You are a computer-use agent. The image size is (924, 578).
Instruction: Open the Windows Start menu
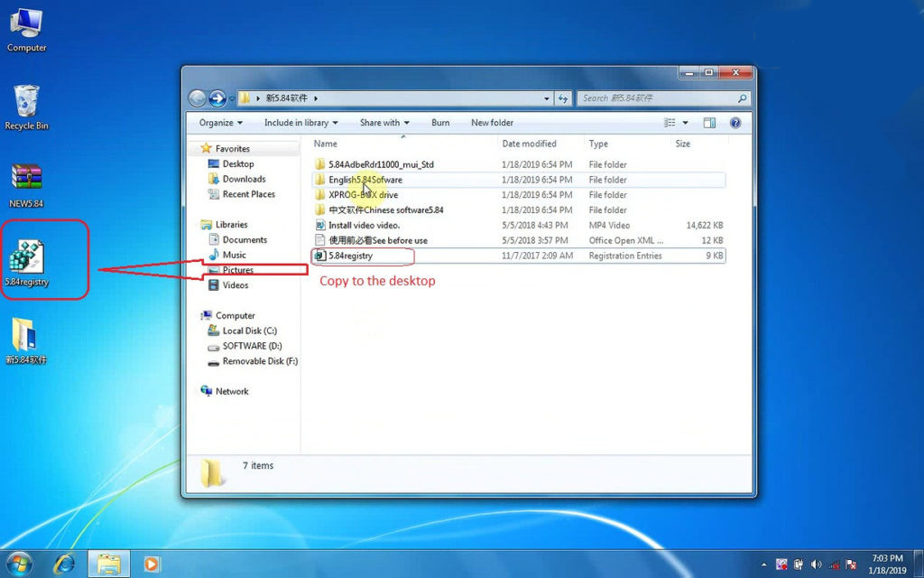tap(20, 564)
